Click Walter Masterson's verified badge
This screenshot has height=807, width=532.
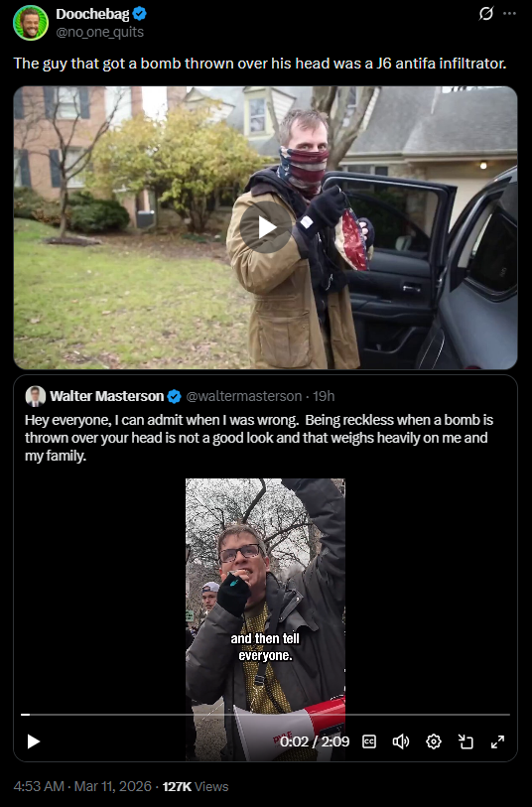[x=175, y=396]
